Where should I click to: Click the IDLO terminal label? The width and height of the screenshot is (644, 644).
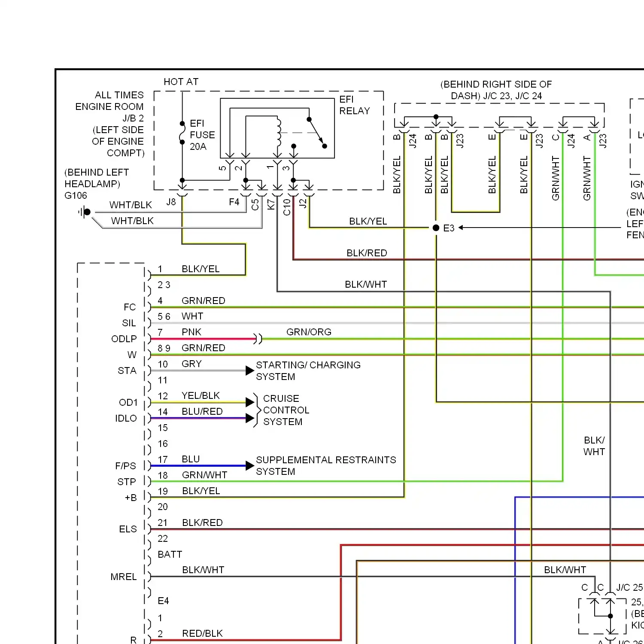[126, 418]
